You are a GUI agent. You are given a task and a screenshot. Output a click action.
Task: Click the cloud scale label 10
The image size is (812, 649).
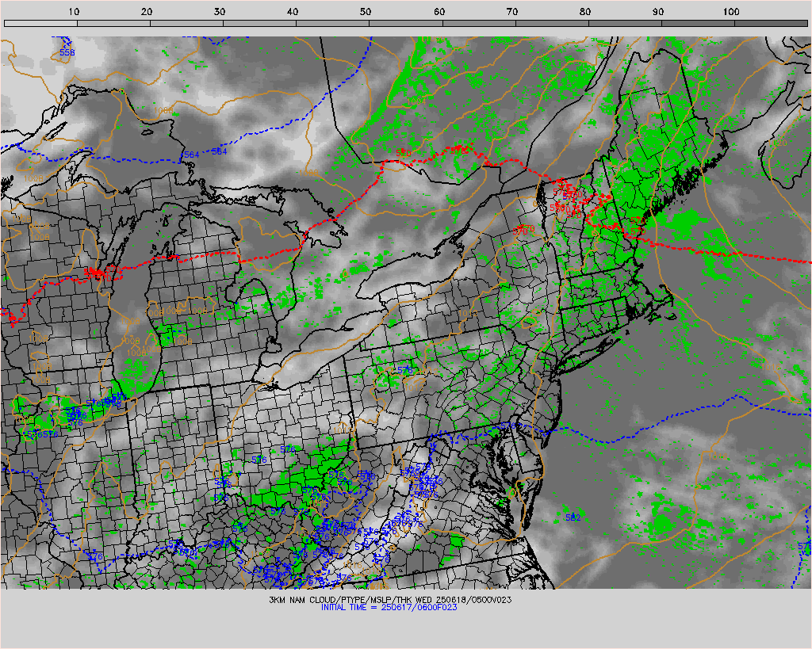pyautogui.click(x=74, y=11)
